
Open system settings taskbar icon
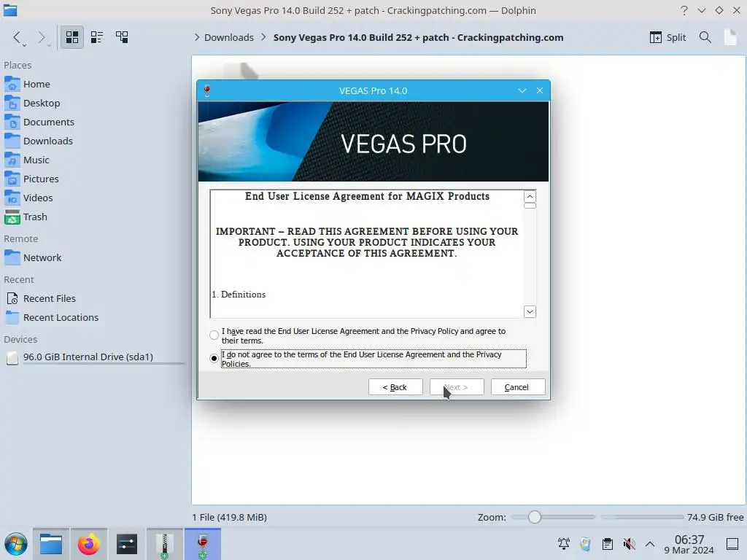coord(127,544)
